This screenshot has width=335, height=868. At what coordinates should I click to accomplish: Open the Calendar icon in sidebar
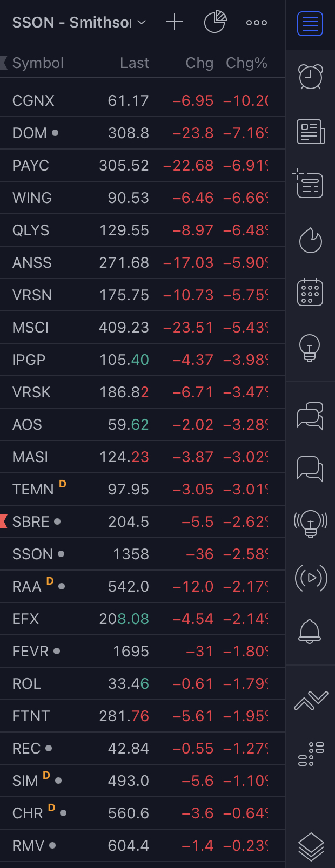coord(311,293)
